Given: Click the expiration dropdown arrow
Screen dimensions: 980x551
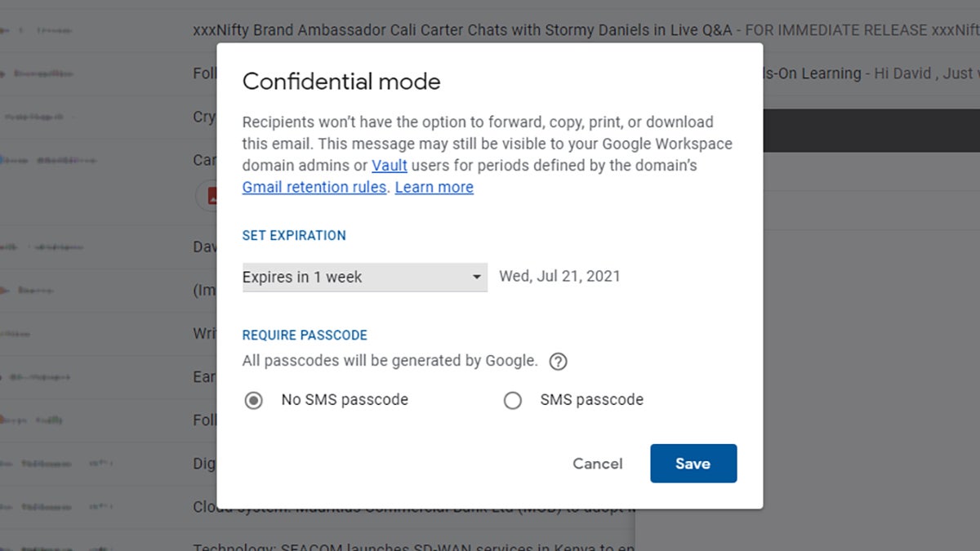Looking at the screenshot, I should [x=476, y=278].
